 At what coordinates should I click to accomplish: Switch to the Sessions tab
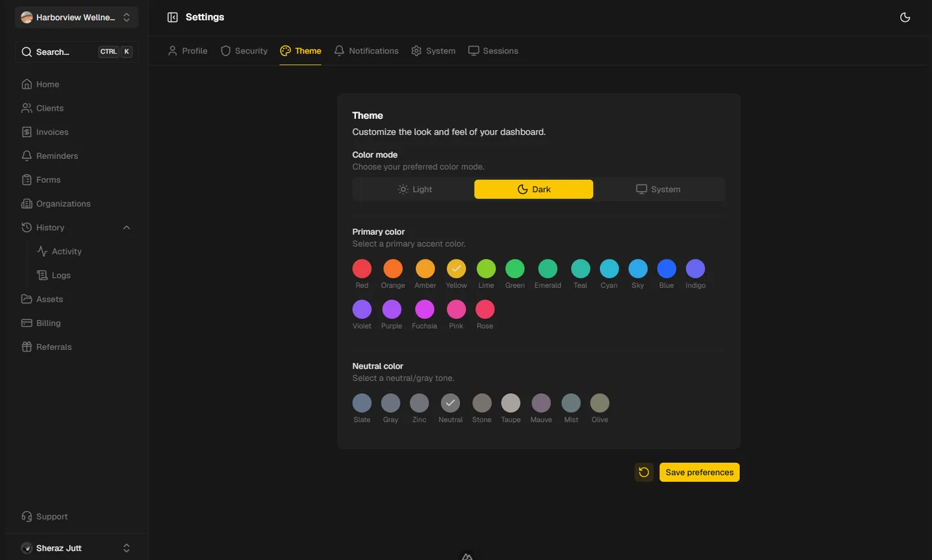click(493, 51)
